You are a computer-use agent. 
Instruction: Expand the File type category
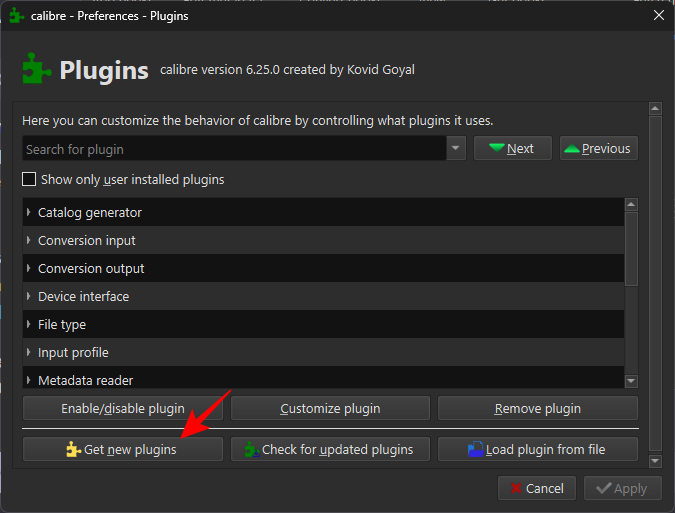coord(28,324)
